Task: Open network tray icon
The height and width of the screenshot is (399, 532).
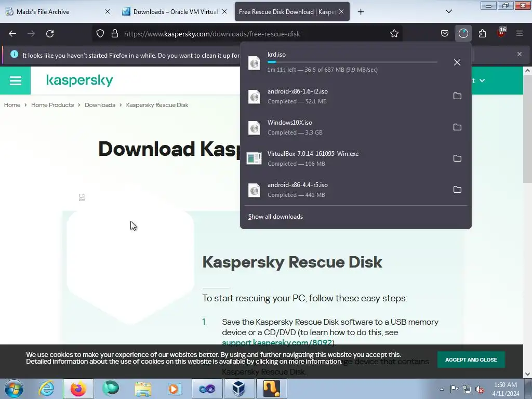Action: 467,389
